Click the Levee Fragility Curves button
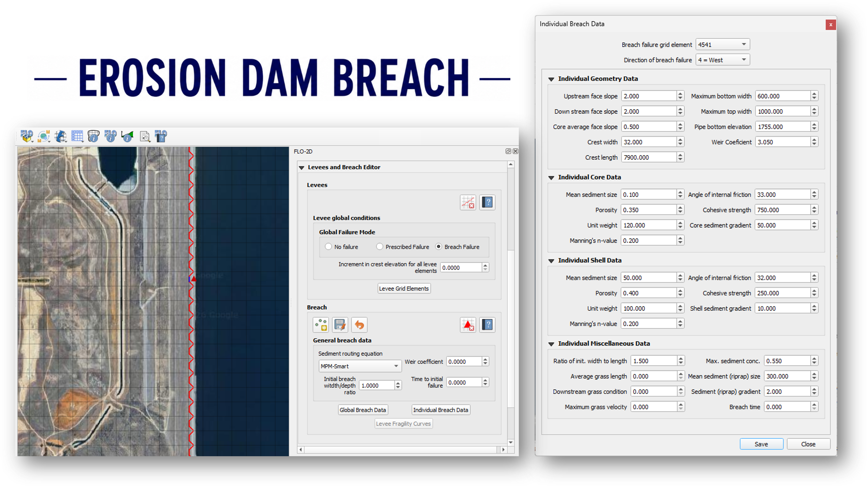The width and height of the screenshot is (868, 487). 403,424
